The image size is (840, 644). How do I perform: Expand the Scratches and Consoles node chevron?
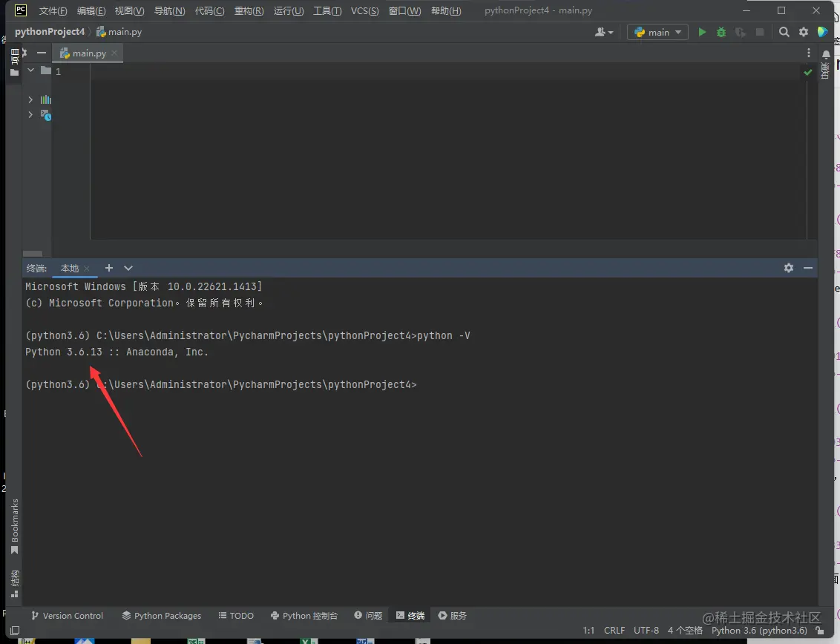[30, 115]
